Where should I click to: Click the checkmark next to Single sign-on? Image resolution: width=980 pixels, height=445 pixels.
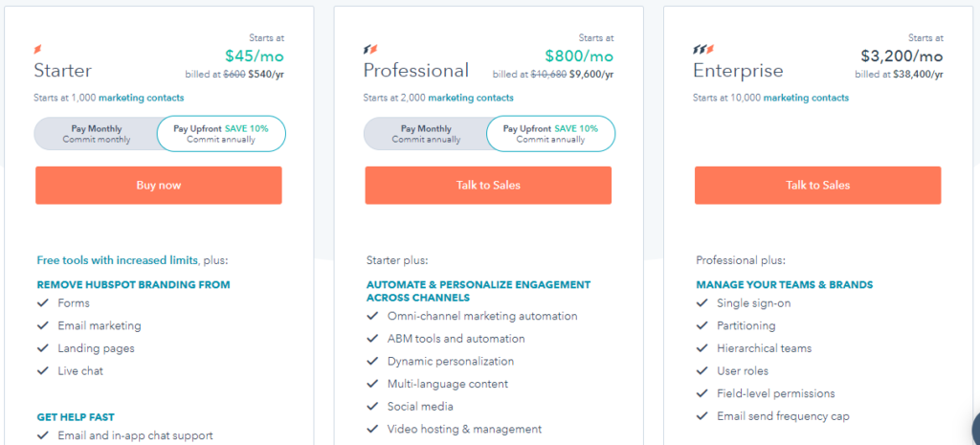pyautogui.click(x=702, y=303)
